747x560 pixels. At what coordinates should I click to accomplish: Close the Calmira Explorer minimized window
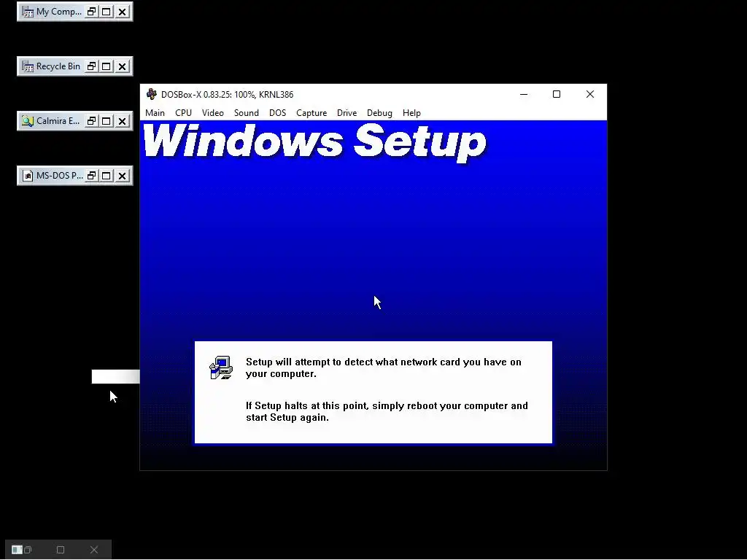[x=123, y=121]
